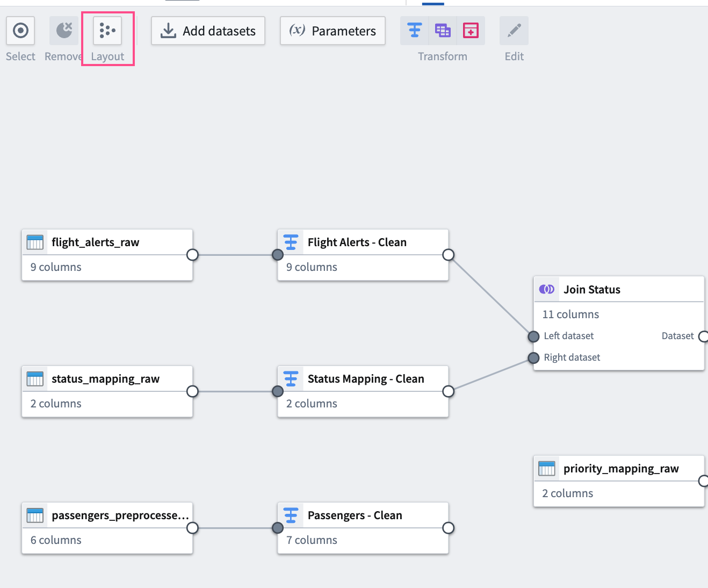Activate the Select tool in the toolbar

point(20,31)
